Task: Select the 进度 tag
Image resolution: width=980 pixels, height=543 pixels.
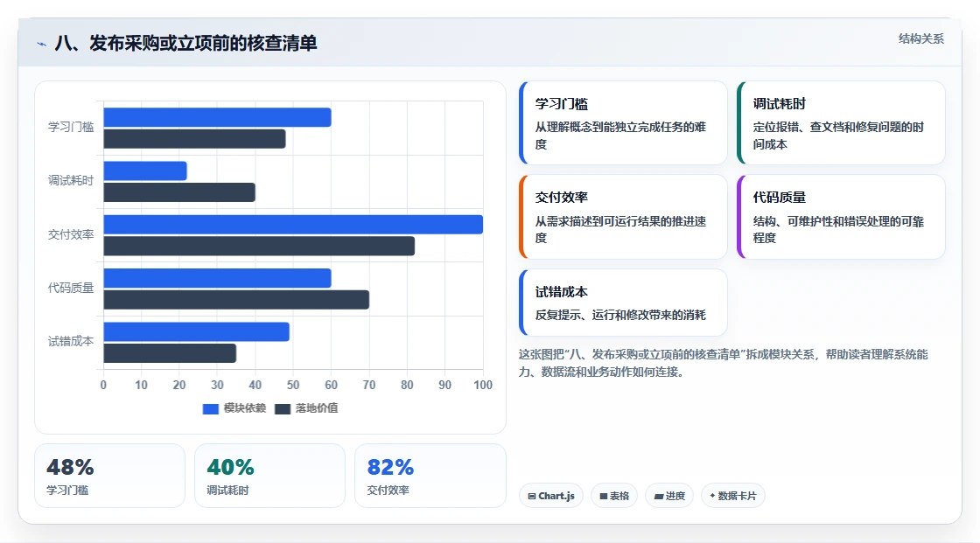Action: (669, 496)
